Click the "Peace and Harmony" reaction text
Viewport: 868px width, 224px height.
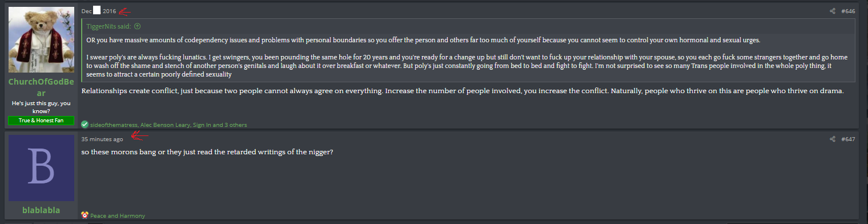pos(118,216)
